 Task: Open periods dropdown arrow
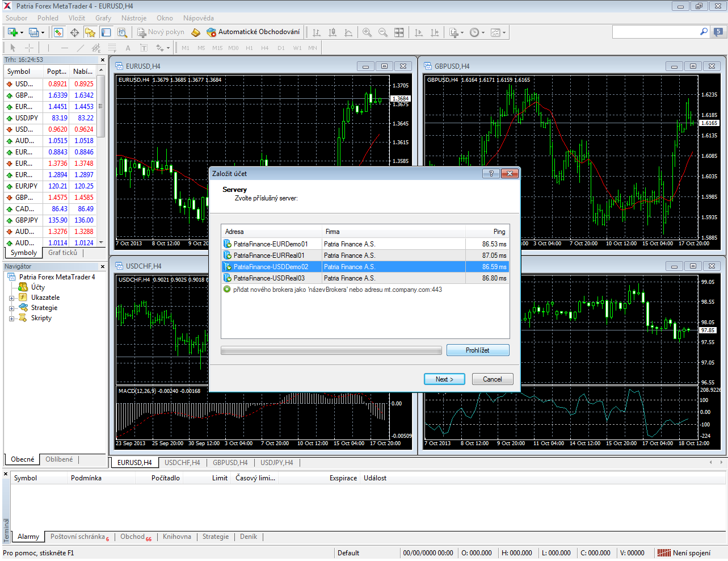[x=483, y=33]
